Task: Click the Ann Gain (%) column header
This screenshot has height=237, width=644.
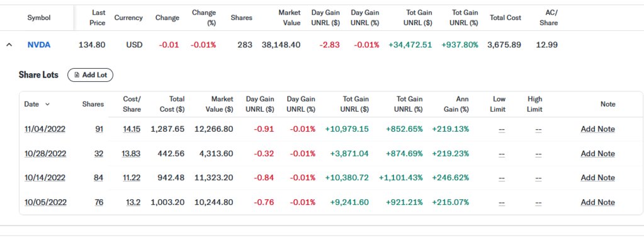Action: pos(456,104)
